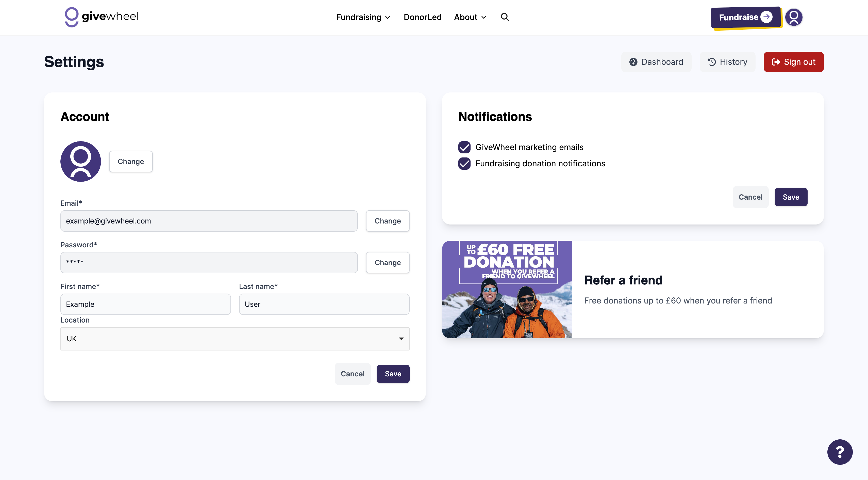Viewport: 868px width, 480px height.
Task: Open the Refer a friend banner image
Action: pos(507,289)
